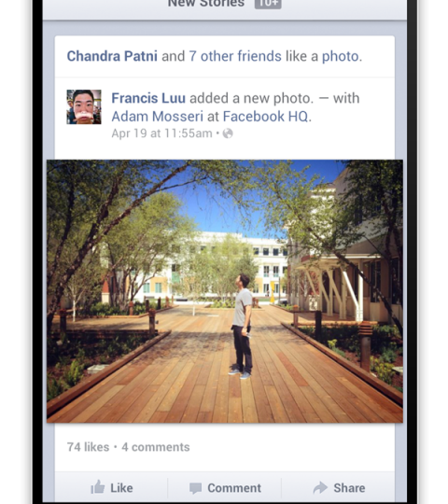This screenshot has width=448, height=504.
Task: Tap the New Stories banner text
Action: [x=206, y=4]
